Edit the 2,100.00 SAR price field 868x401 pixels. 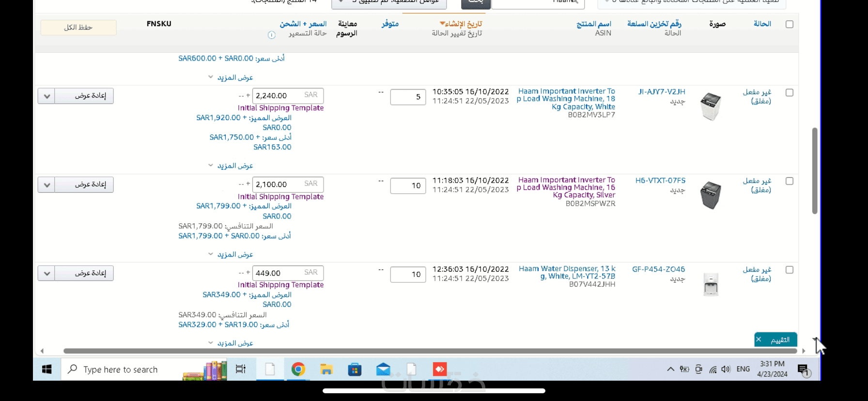pos(288,184)
